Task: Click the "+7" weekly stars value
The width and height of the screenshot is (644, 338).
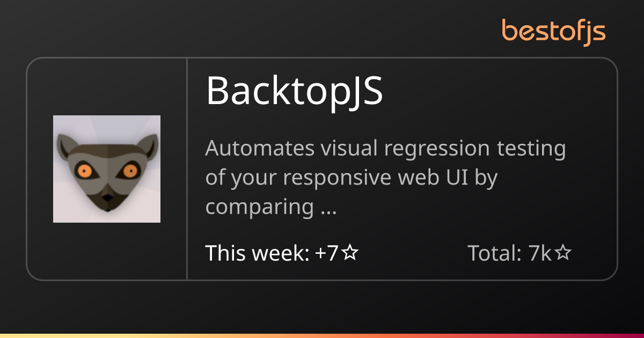Action: coord(327,253)
